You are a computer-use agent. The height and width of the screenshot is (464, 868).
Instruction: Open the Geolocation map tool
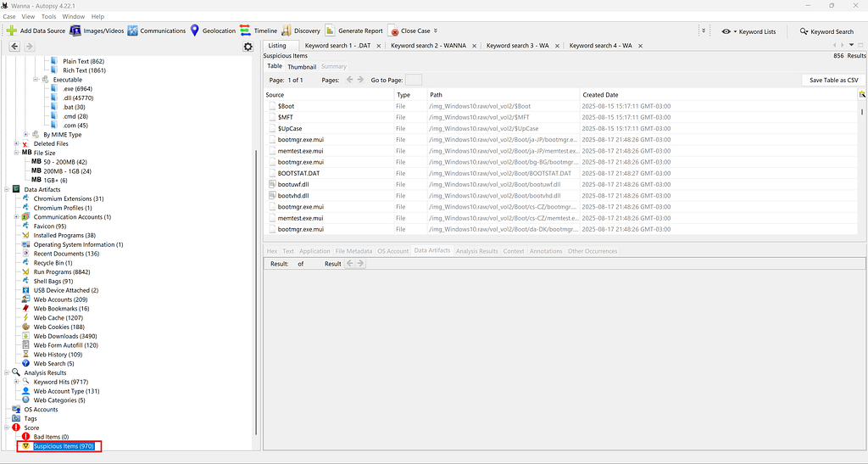tap(213, 31)
